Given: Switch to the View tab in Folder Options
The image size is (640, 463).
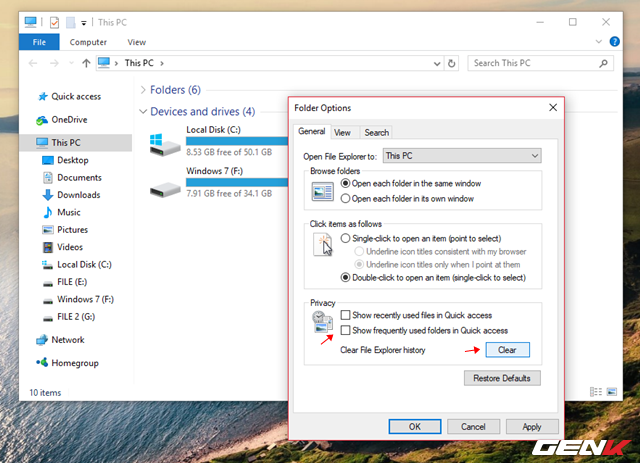Looking at the screenshot, I should (x=342, y=132).
